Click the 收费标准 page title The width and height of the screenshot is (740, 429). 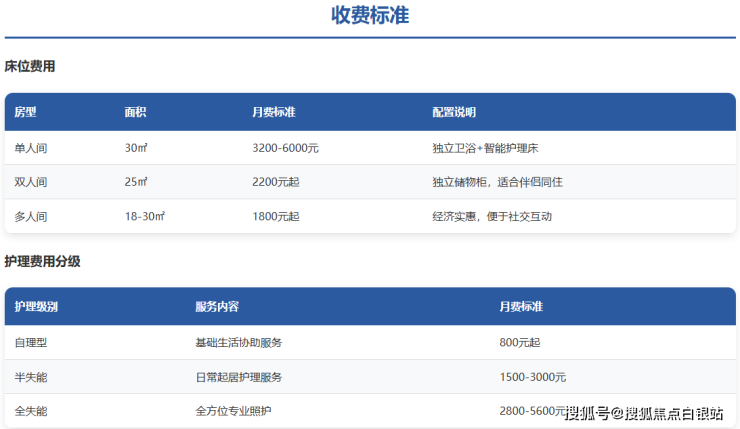tap(370, 16)
